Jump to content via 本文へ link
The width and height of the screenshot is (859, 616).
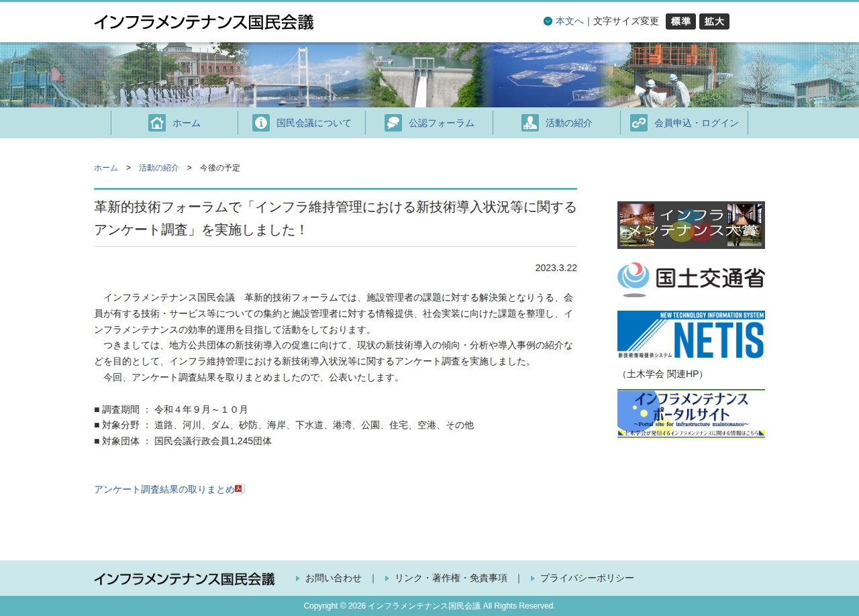[569, 21]
